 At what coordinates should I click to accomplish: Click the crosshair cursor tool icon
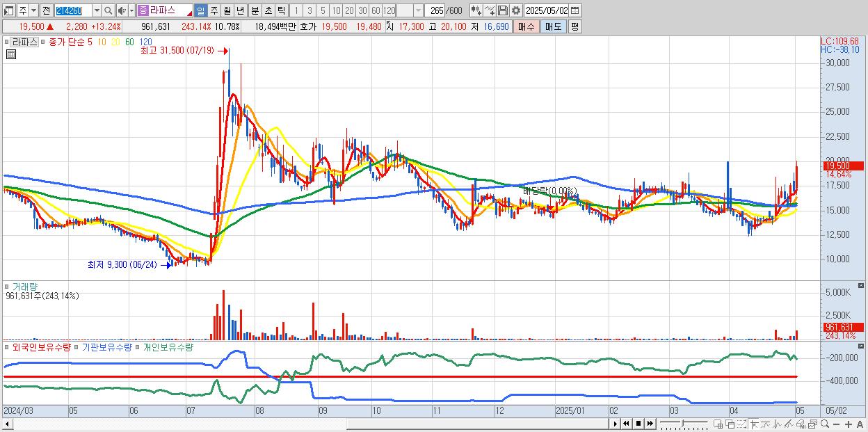coord(754,424)
